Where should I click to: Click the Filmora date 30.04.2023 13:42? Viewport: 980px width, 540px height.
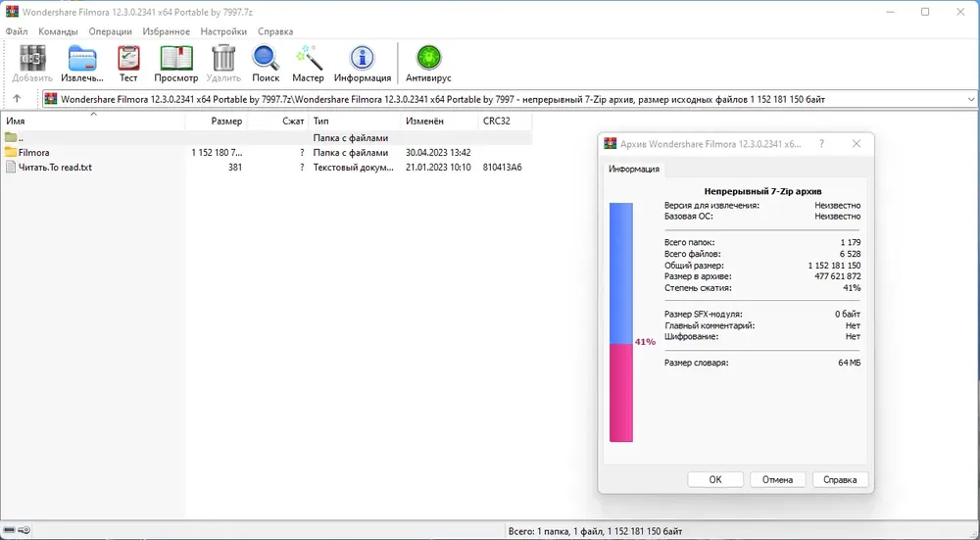pos(438,153)
